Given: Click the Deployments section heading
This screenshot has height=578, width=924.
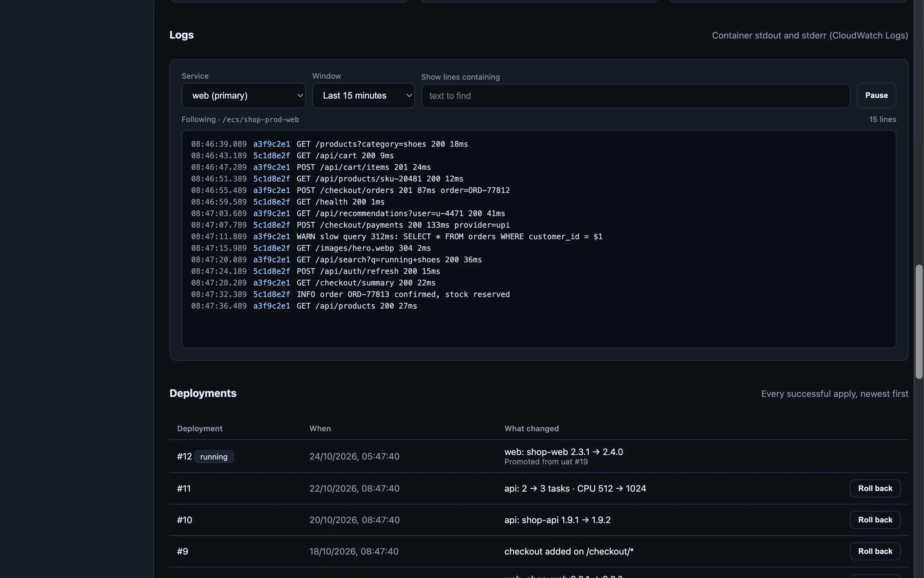Looking at the screenshot, I should 203,393.
